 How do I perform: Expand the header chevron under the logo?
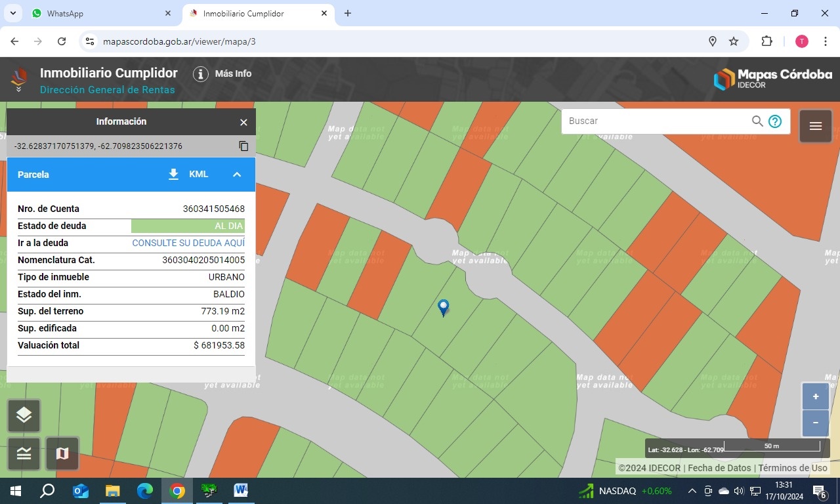click(18, 89)
